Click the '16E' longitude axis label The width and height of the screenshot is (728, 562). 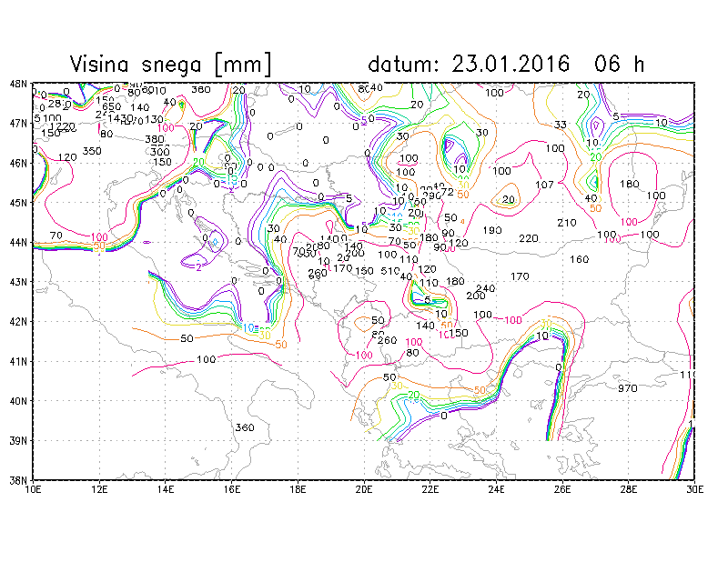pos(232,489)
